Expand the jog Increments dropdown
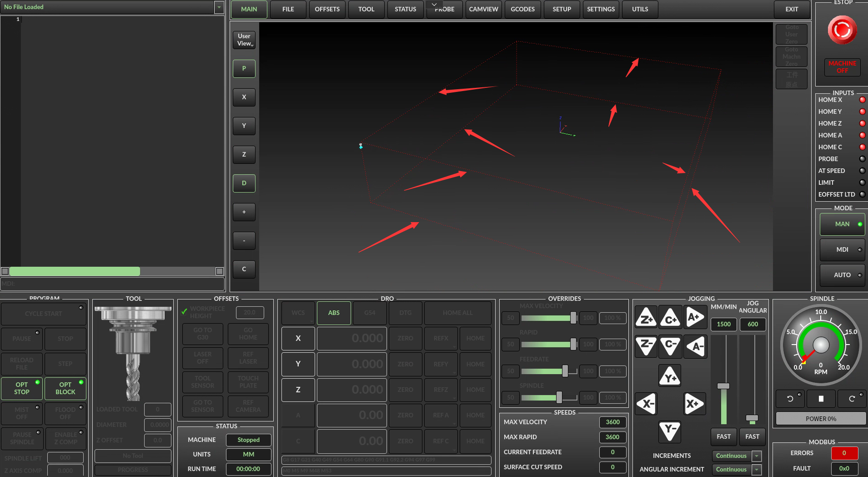The image size is (868, 477). tap(757, 456)
